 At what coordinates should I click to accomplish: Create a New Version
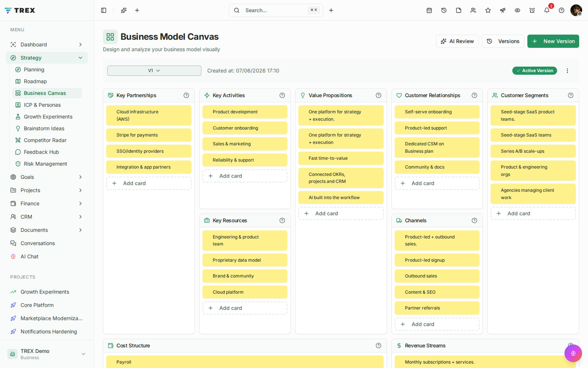pos(553,41)
